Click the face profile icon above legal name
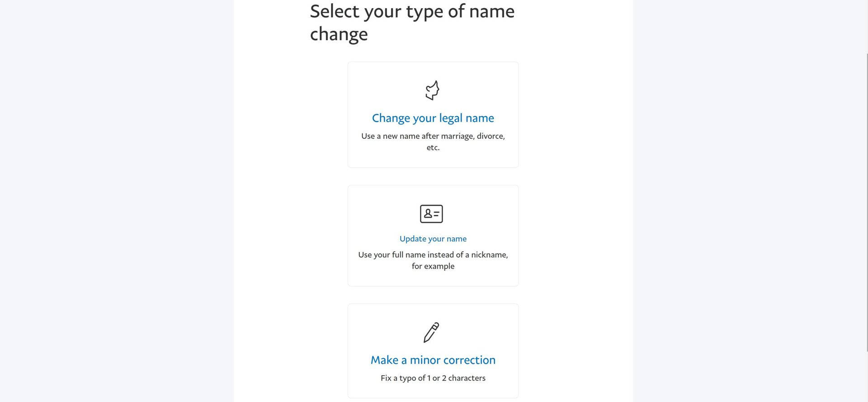Image resolution: width=868 pixels, height=402 pixels. click(x=432, y=90)
